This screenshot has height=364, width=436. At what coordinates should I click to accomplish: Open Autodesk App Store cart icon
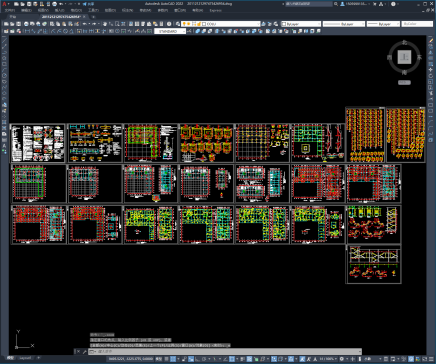(x=374, y=4)
